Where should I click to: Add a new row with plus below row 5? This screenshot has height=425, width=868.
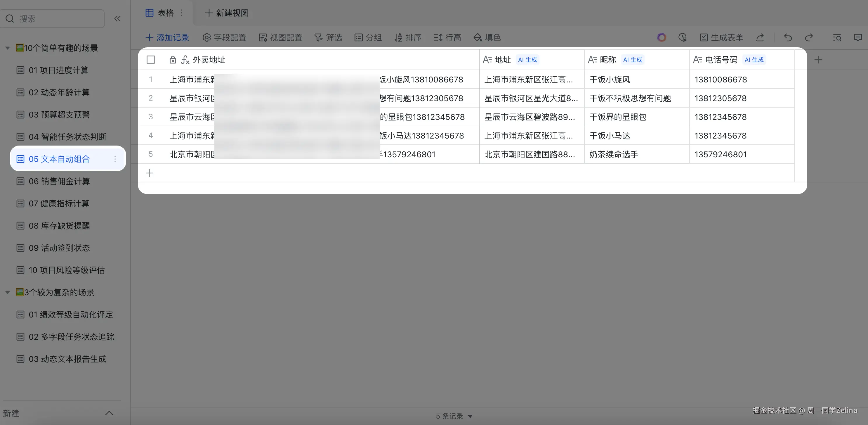[149, 173]
